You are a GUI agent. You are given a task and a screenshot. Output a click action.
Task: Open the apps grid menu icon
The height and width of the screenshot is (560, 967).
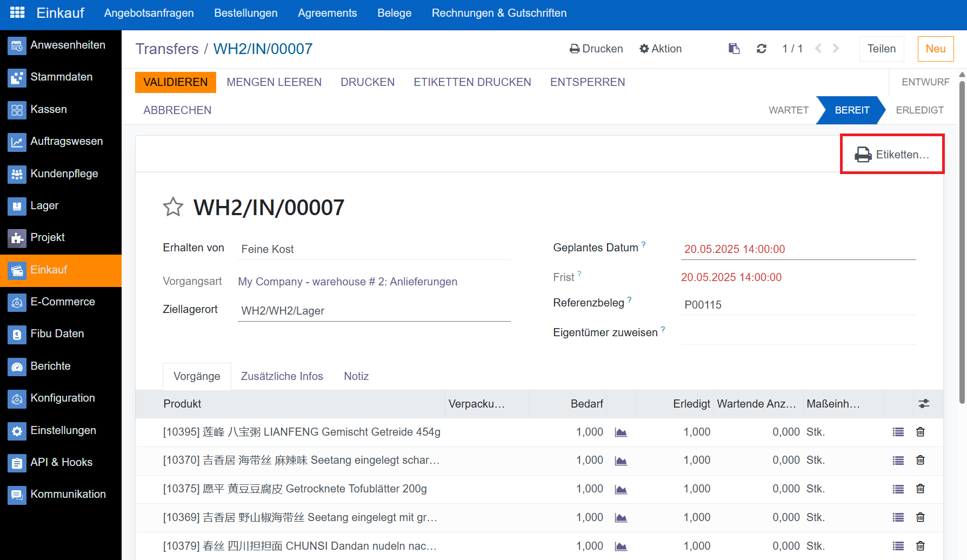point(17,13)
